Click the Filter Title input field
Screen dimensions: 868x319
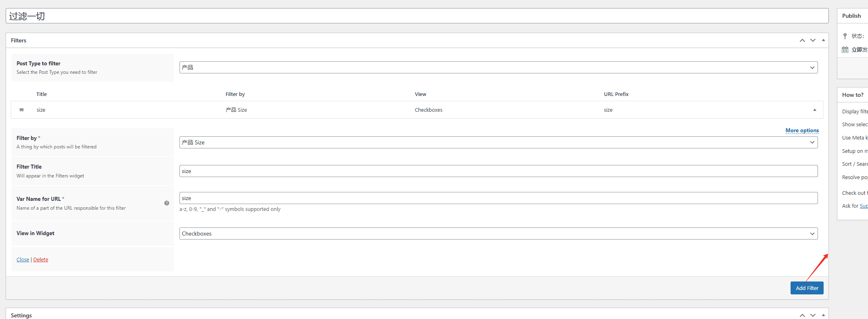click(x=499, y=171)
